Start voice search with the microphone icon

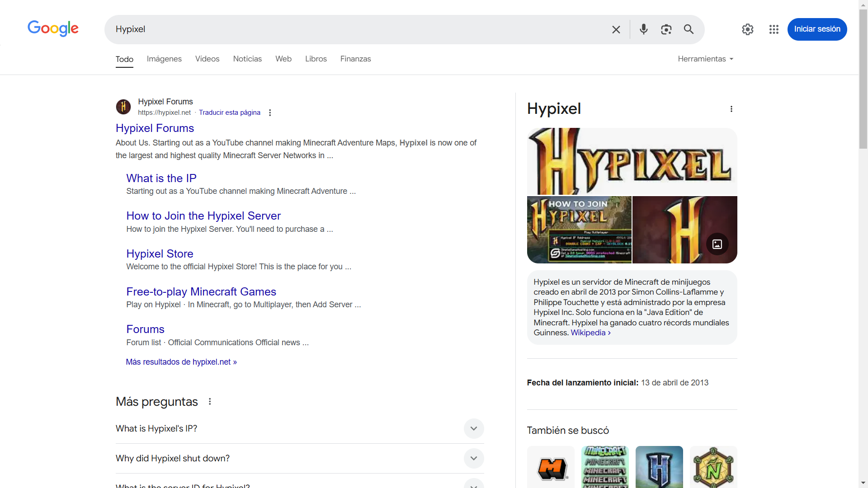[643, 29]
